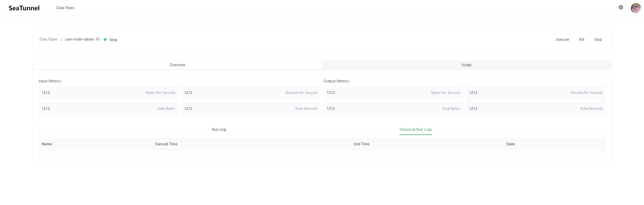The height and width of the screenshot is (205, 644).
Task: Kill the running pipe
Action: [x=582, y=40]
